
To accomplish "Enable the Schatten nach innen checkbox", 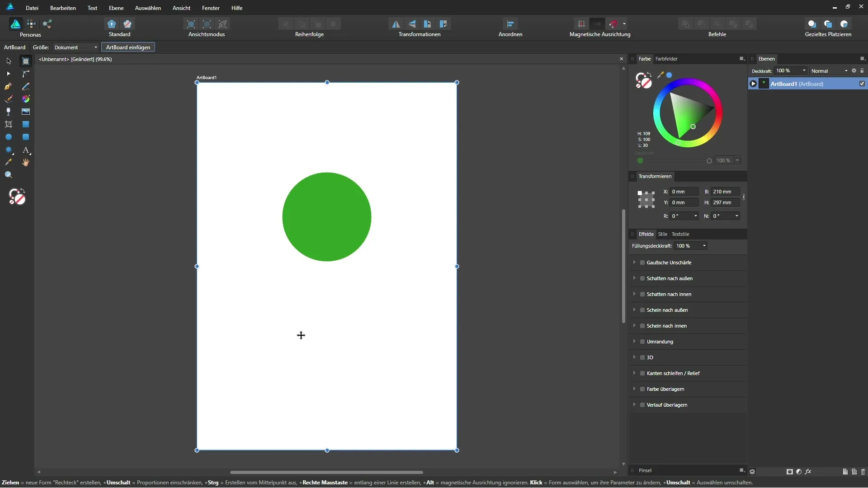I will (x=642, y=294).
